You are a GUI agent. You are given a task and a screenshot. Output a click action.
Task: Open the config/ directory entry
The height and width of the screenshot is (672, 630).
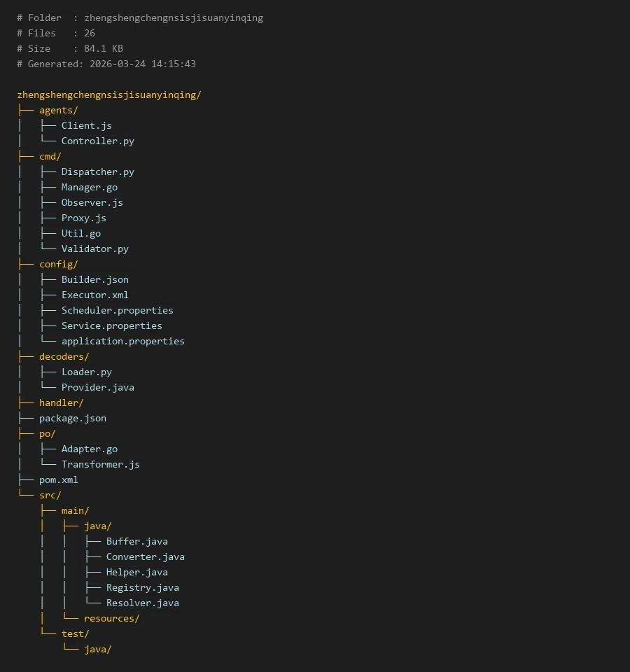[58, 264]
